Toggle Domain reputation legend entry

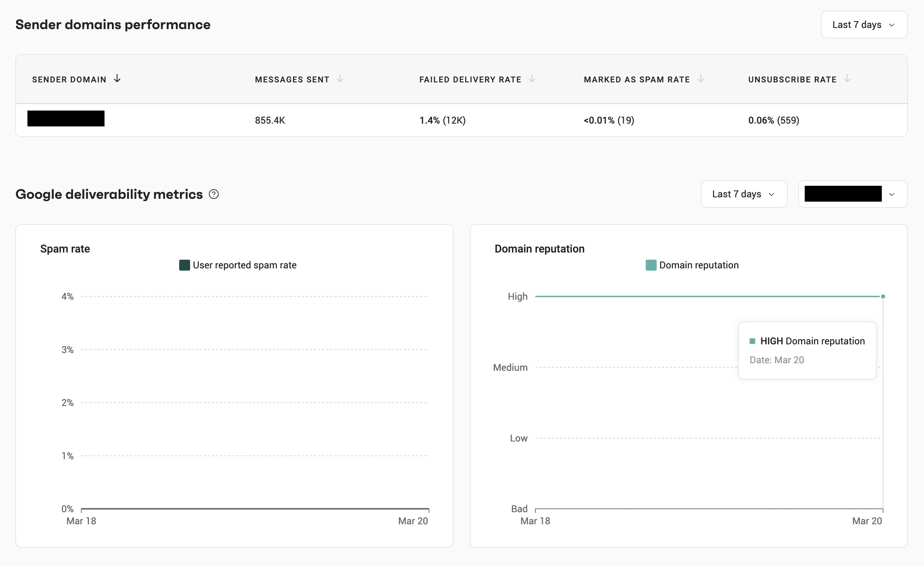[698, 265]
